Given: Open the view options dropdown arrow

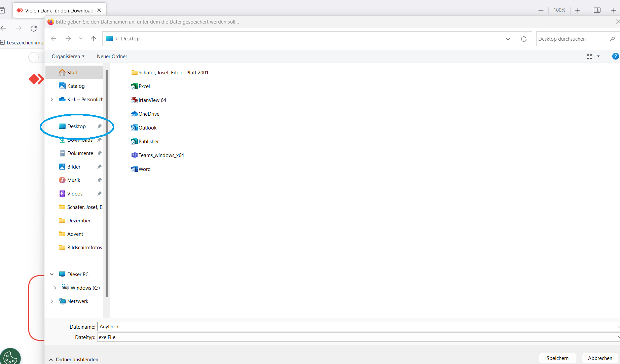Looking at the screenshot, I should point(598,57).
